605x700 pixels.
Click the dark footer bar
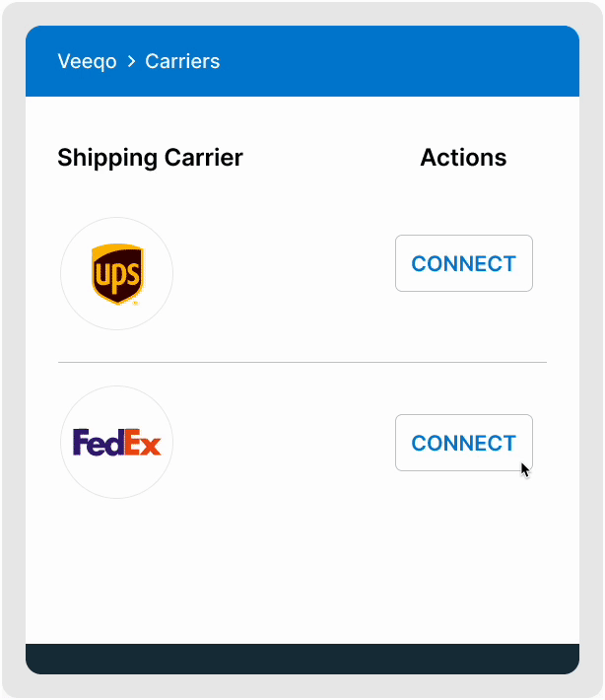click(x=302, y=659)
